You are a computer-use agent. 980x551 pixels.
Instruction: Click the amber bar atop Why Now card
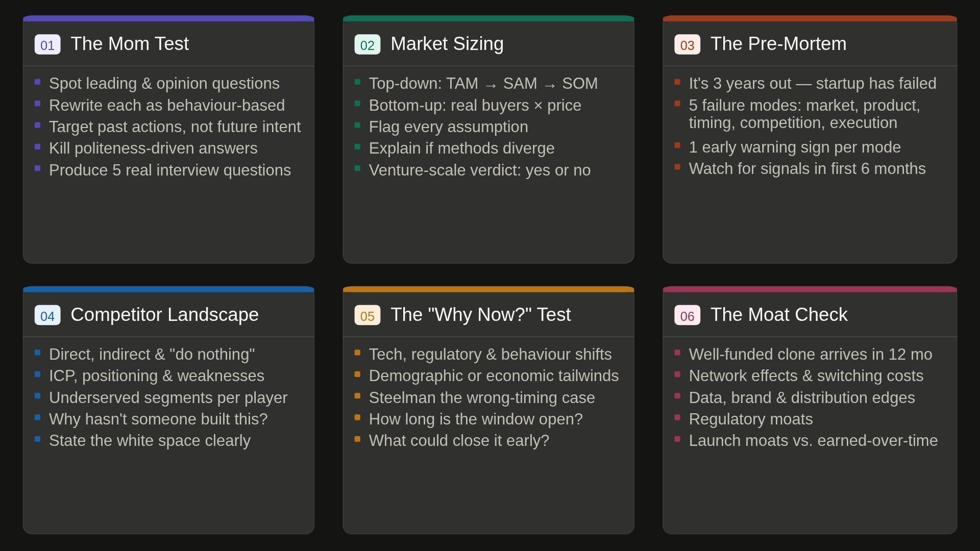(488, 289)
